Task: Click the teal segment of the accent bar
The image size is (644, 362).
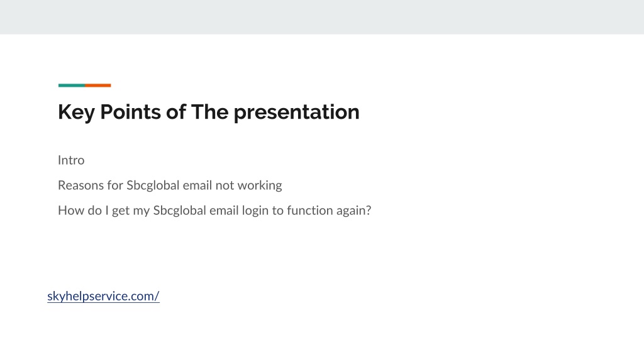Action: click(x=72, y=85)
